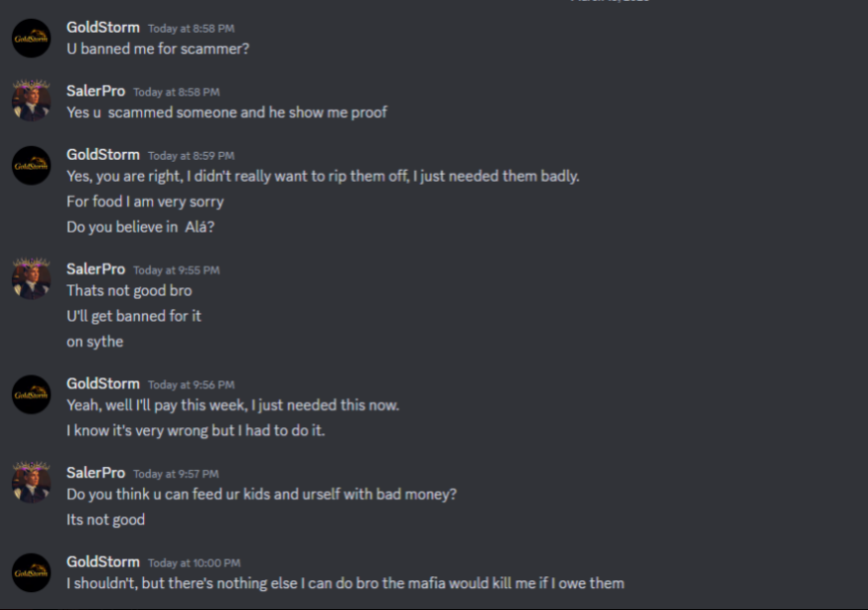Screen dimensions: 868x610
Task: Open the SalerPro username above 'Yes u scammed someone'
Action: click(96, 91)
